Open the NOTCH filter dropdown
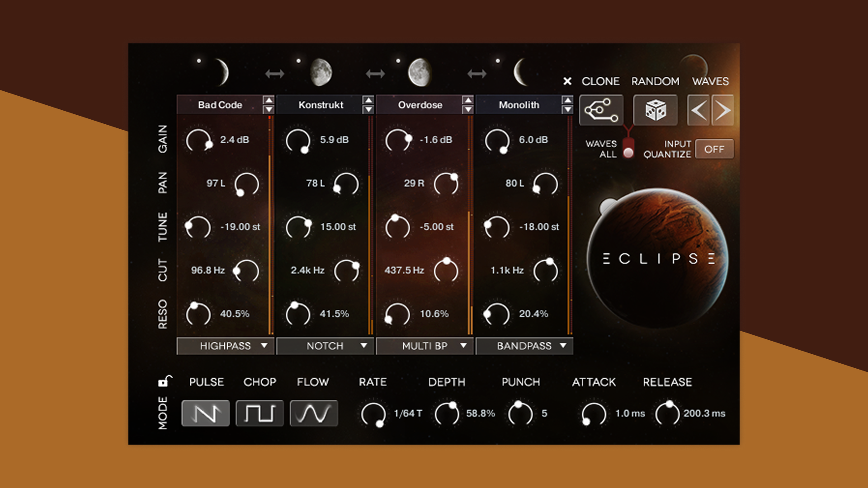This screenshot has height=488, width=868. (x=325, y=346)
